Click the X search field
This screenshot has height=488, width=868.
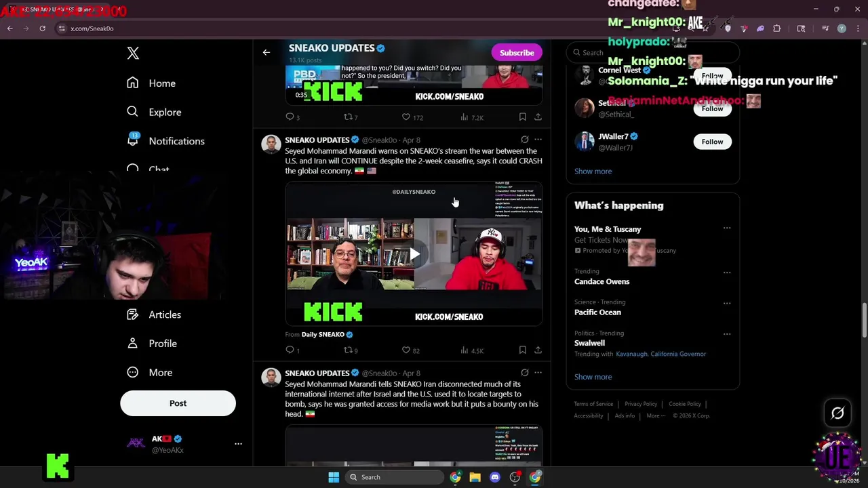(x=652, y=52)
